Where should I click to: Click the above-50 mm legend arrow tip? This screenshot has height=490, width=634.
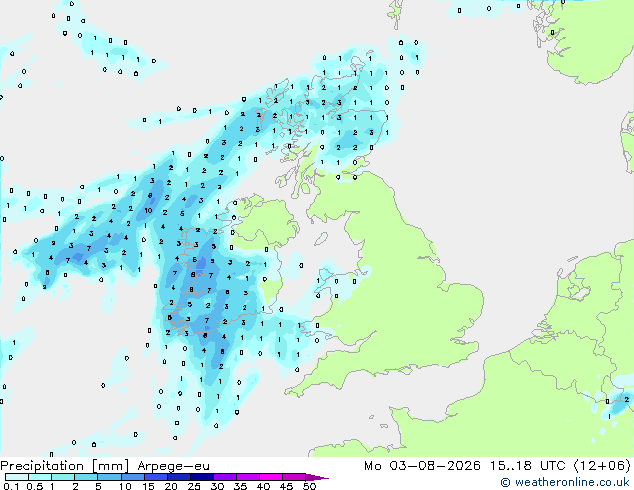click(x=317, y=477)
